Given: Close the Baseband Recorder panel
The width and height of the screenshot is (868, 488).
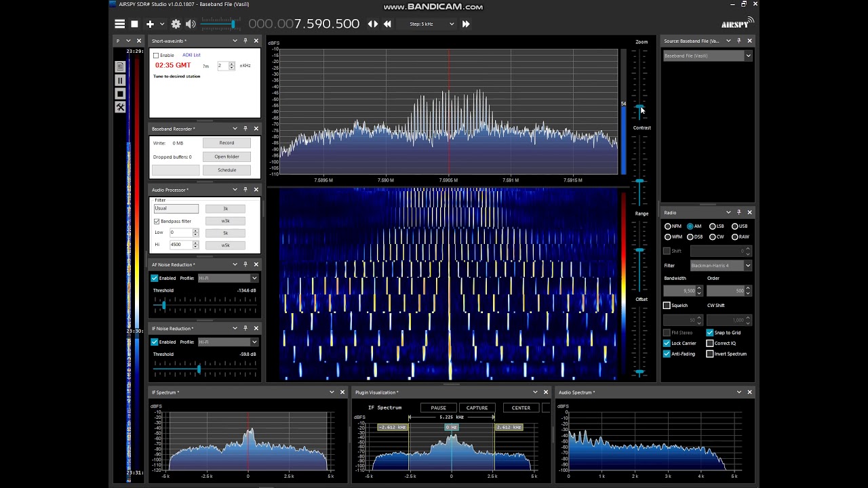Looking at the screenshot, I should tap(256, 129).
